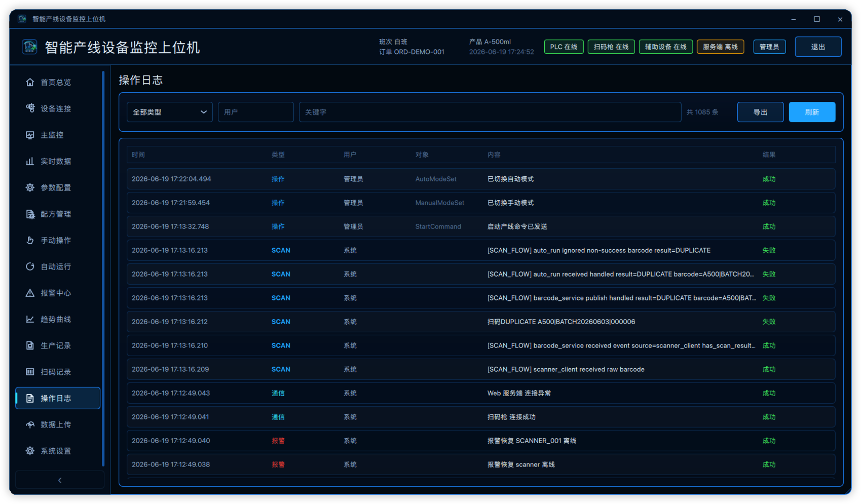Click the 内容 column header
861x504 pixels.
pyautogui.click(x=494, y=154)
